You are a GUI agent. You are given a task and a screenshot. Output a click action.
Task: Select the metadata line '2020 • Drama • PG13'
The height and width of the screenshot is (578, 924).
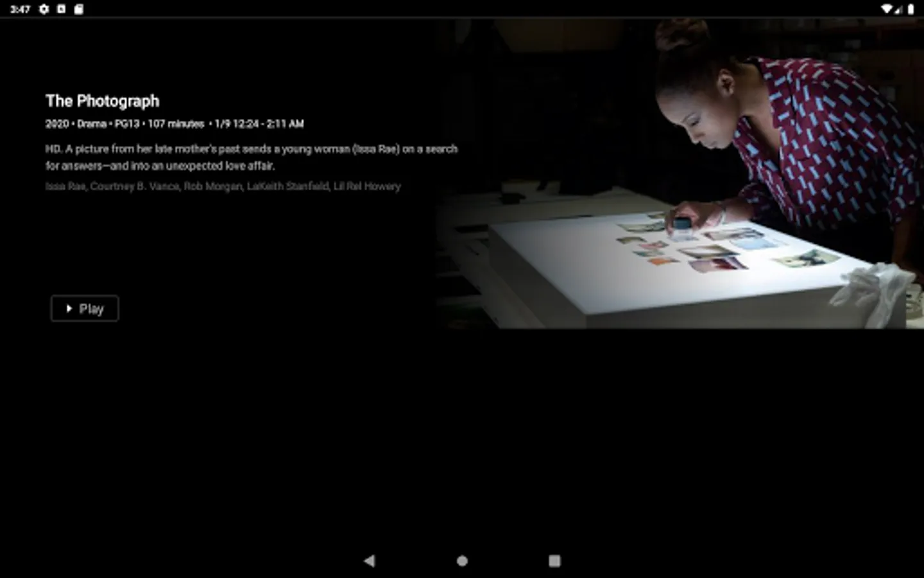(x=175, y=123)
